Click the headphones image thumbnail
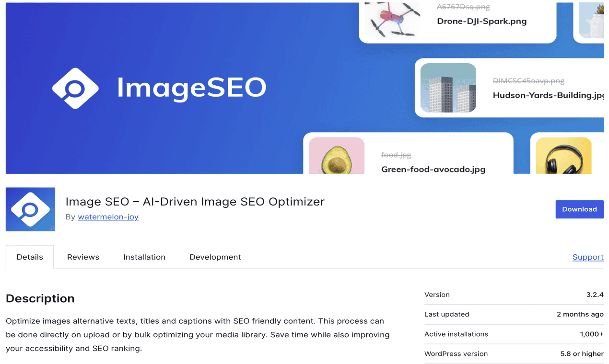609x364 pixels. 563,156
